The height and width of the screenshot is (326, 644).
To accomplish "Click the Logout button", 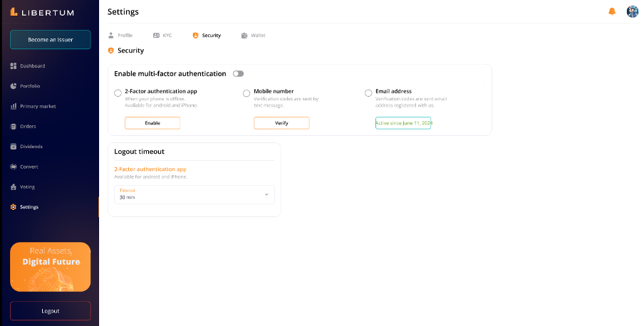I will pos(50,311).
